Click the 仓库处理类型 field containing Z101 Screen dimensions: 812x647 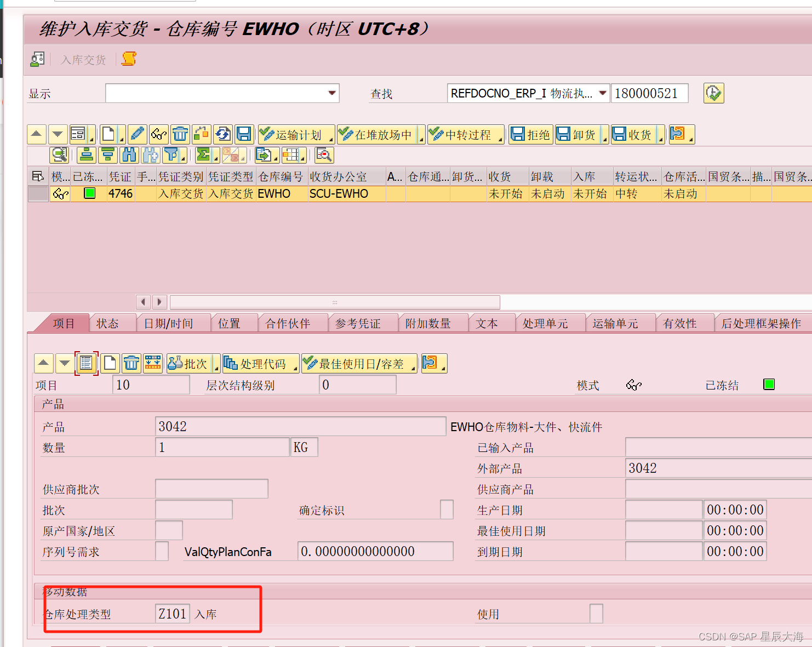(x=173, y=614)
